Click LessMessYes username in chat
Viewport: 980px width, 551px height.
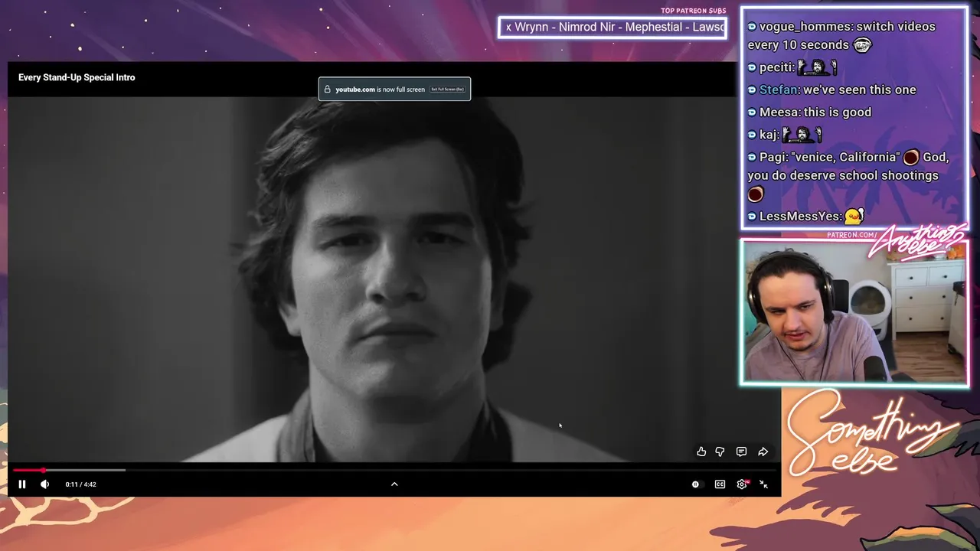800,217
